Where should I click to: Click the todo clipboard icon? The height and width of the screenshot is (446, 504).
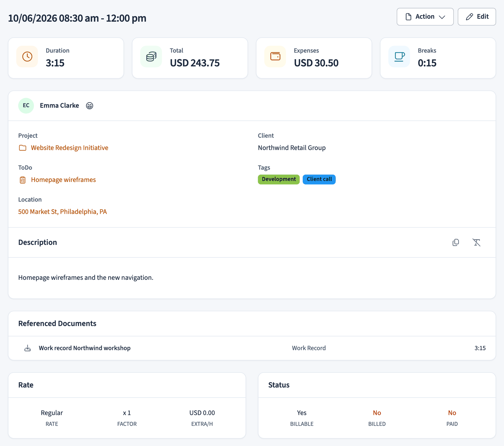click(23, 180)
